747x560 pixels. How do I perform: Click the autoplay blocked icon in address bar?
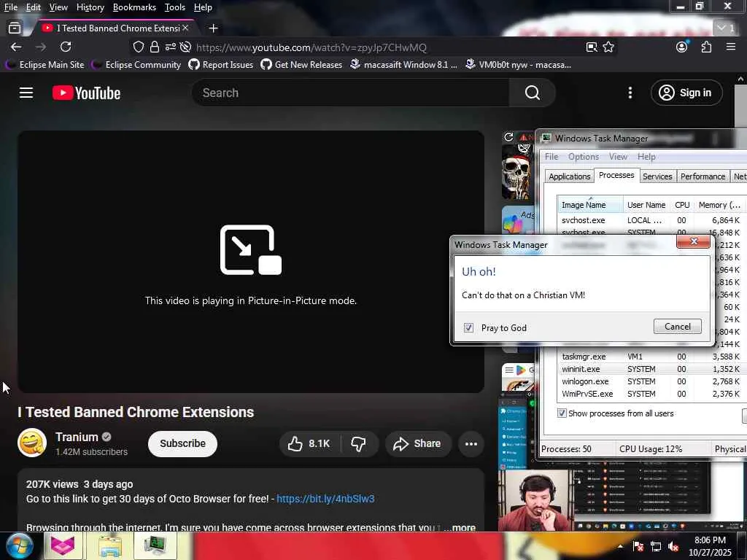[186, 47]
